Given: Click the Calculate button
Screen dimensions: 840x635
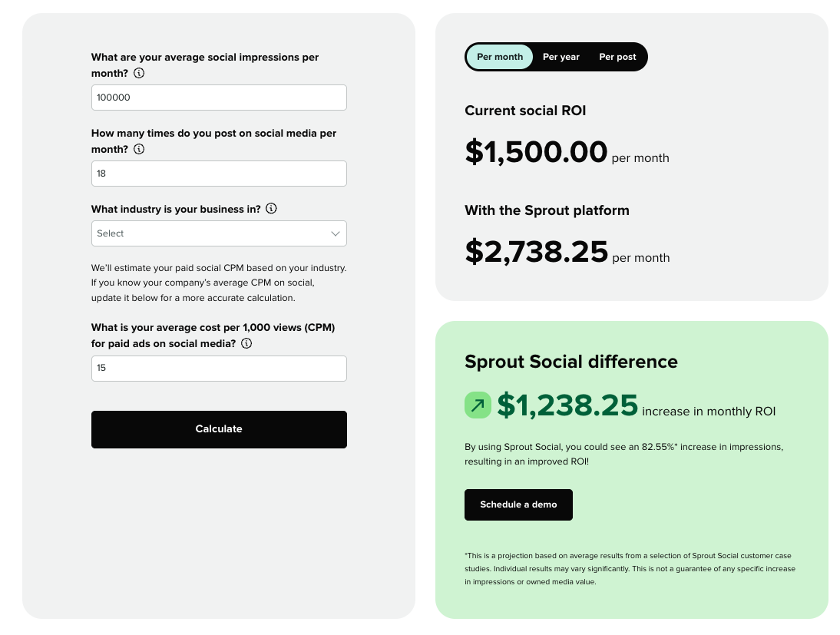Looking at the screenshot, I should point(219,429).
